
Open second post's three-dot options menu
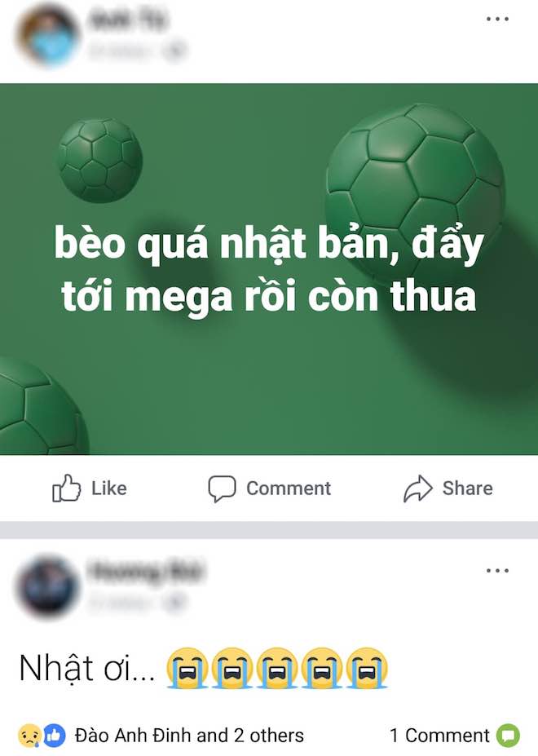click(497, 571)
